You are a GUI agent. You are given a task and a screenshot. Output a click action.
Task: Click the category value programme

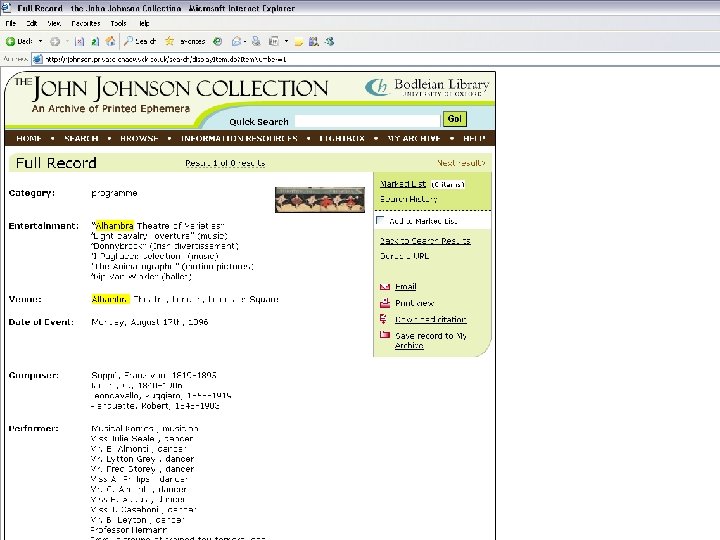114,193
